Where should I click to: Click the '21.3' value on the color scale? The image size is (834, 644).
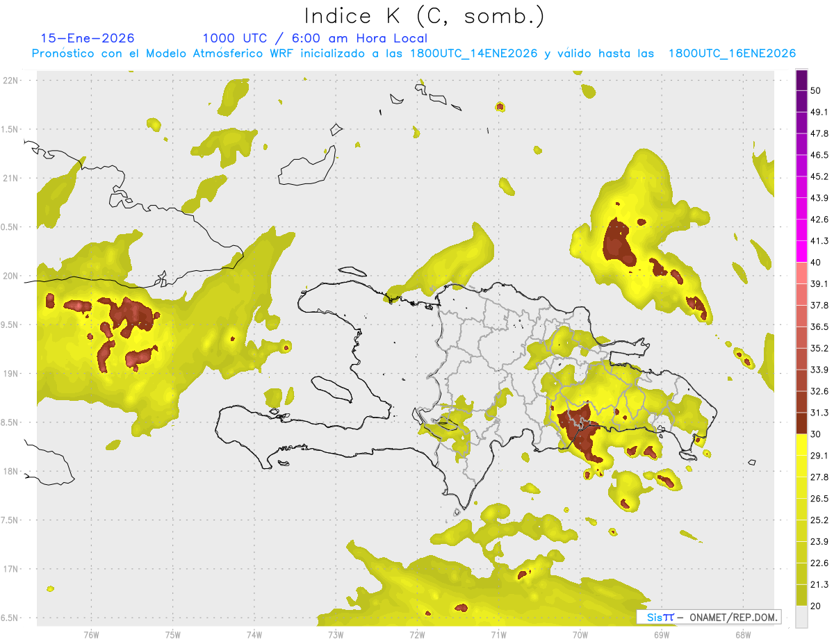pyautogui.click(x=819, y=585)
